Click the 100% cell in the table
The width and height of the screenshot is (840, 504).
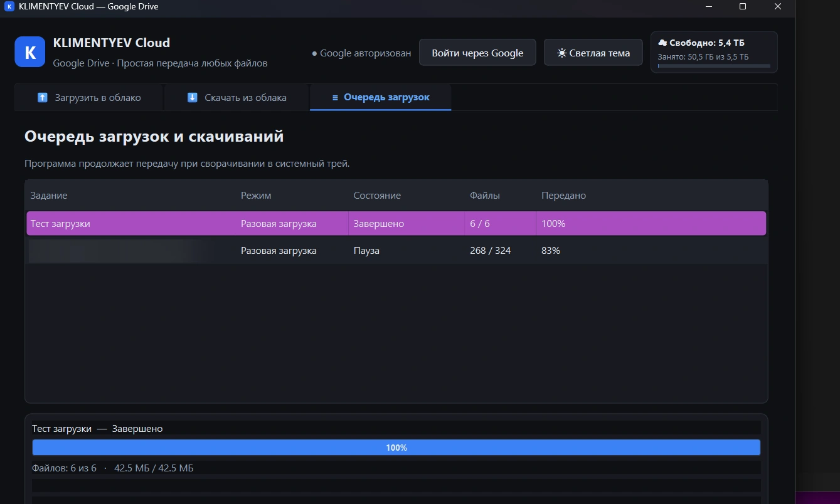point(553,223)
